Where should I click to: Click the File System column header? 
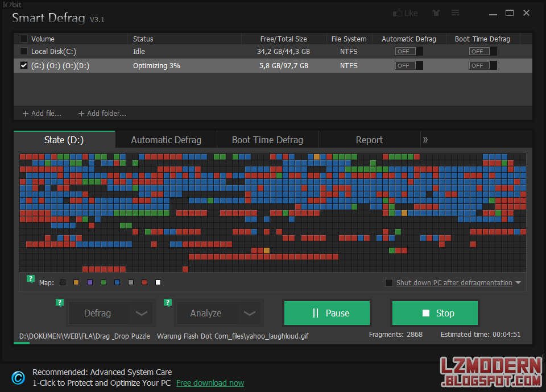349,39
